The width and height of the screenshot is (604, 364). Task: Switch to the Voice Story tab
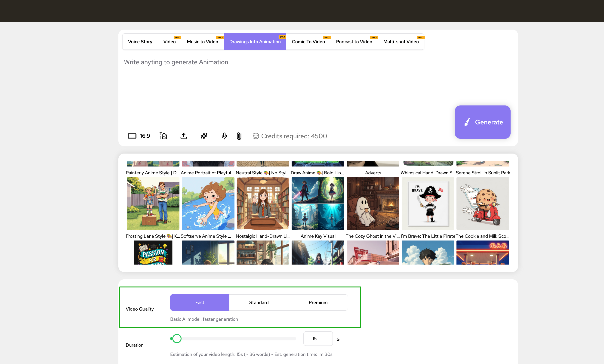tap(140, 42)
